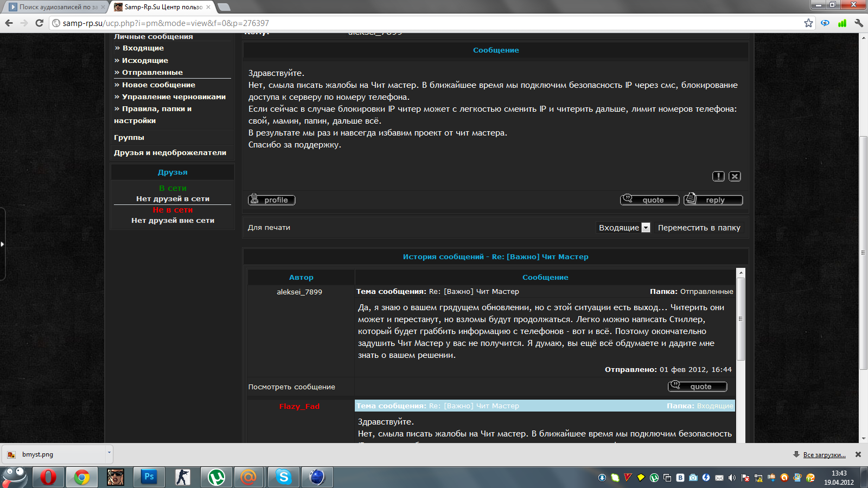Click the delete message X icon

tap(735, 176)
